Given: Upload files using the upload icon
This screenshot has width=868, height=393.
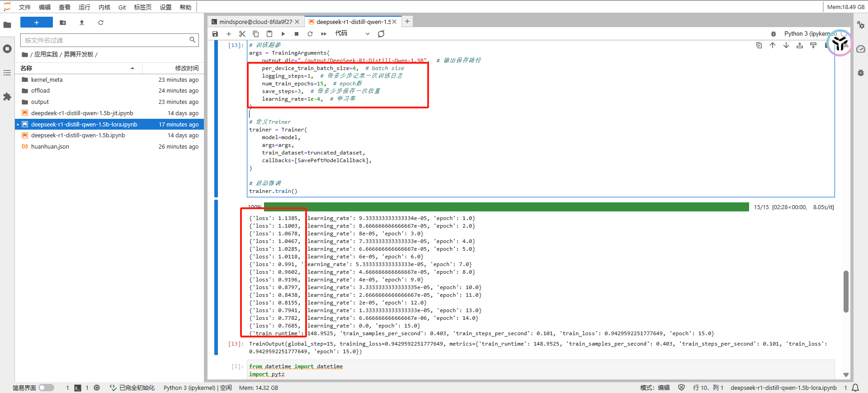Looking at the screenshot, I should (x=82, y=23).
